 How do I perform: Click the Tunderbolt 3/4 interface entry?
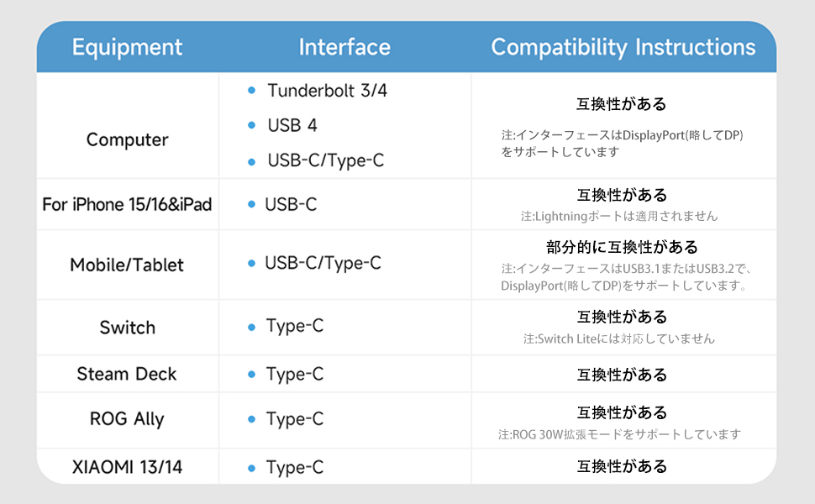click(x=327, y=90)
